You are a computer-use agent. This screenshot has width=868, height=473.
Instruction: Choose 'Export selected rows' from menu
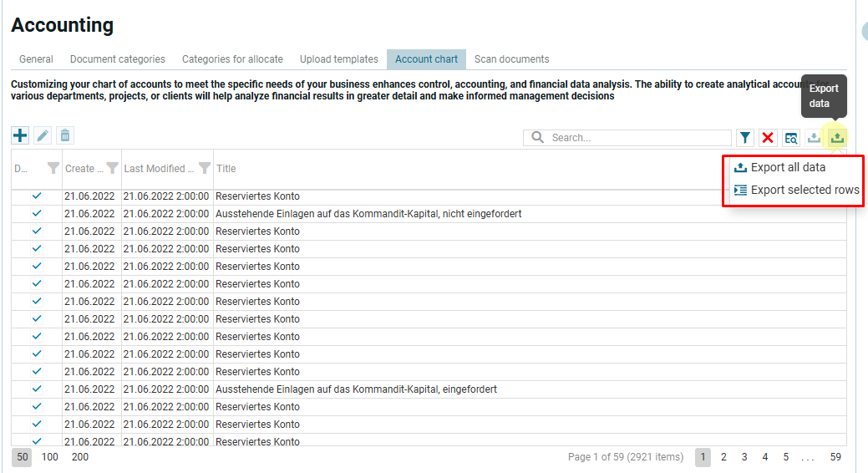(x=804, y=190)
